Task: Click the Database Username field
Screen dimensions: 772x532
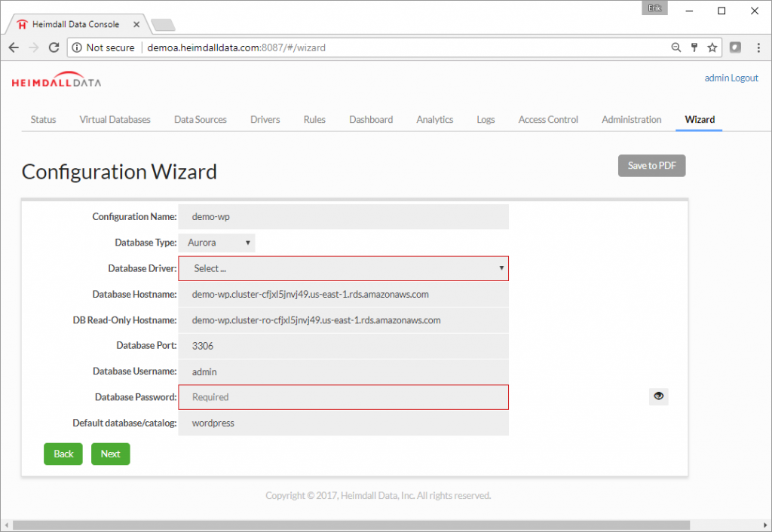Action: tap(343, 372)
